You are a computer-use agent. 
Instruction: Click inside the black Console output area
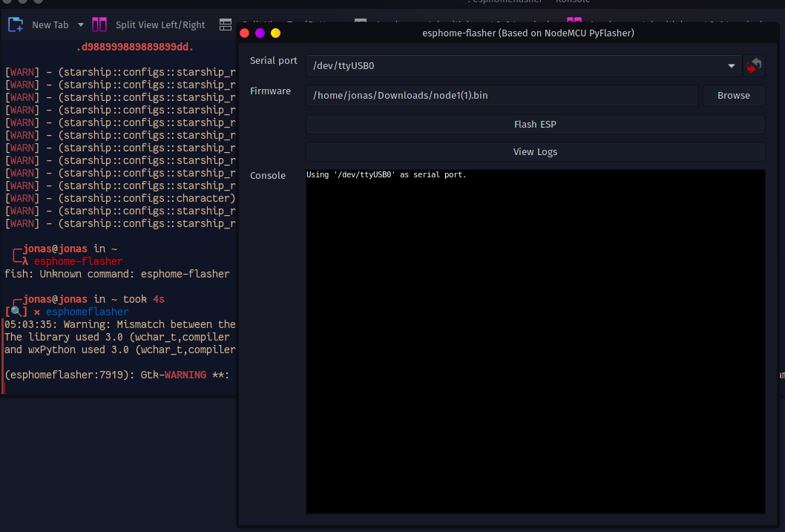(535, 349)
